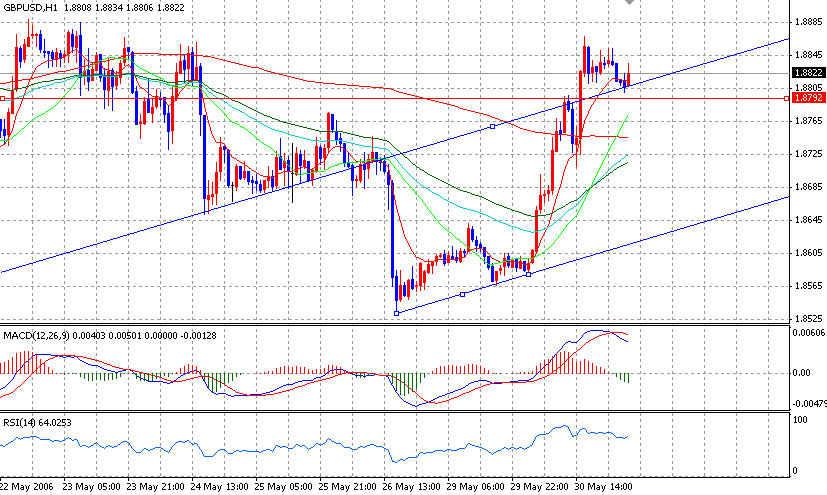Click the black current price label 1.8822
The width and height of the screenshot is (827, 495).
[809, 73]
